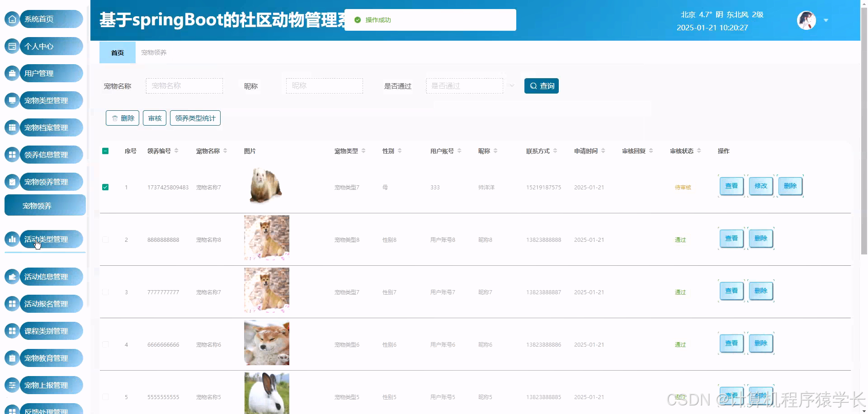The height and width of the screenshot is (414, 868).
Task: Click the 宠物教育管理 sidebar icon
Action: click(x=12, y=358)
